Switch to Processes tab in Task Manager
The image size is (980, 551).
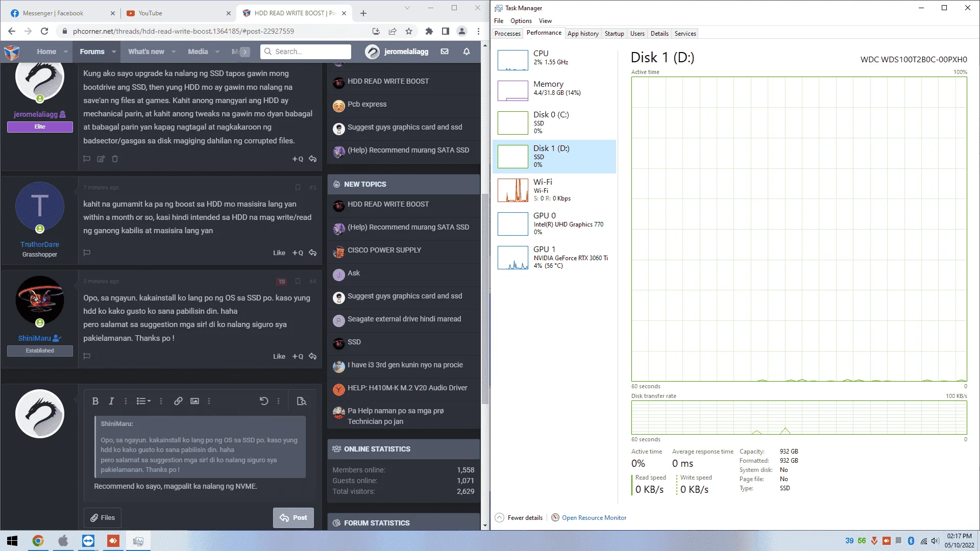pyautogui.click(x=507, y=34)
